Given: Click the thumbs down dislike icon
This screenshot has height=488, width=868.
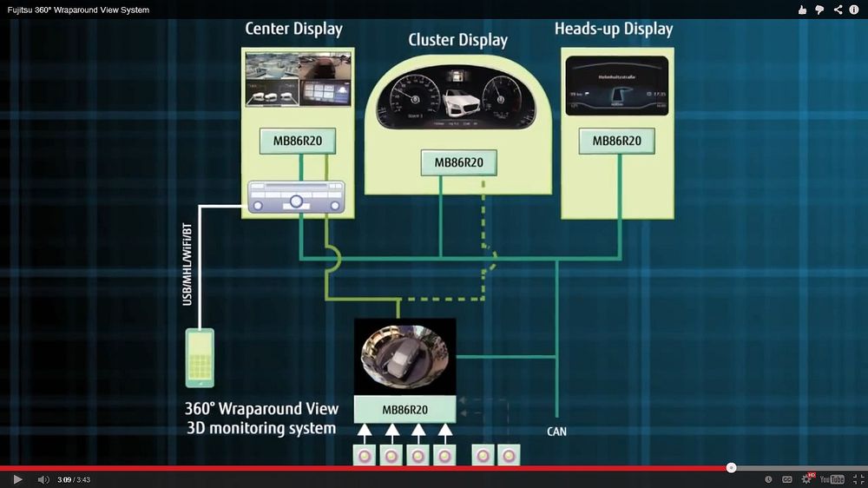Looking at the screenshot, I should coord(819,10).
